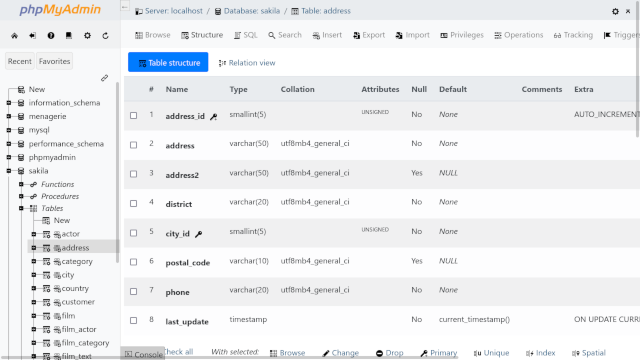
Task: Collapse the sakila database tree
Action: [x=9, y=171]
